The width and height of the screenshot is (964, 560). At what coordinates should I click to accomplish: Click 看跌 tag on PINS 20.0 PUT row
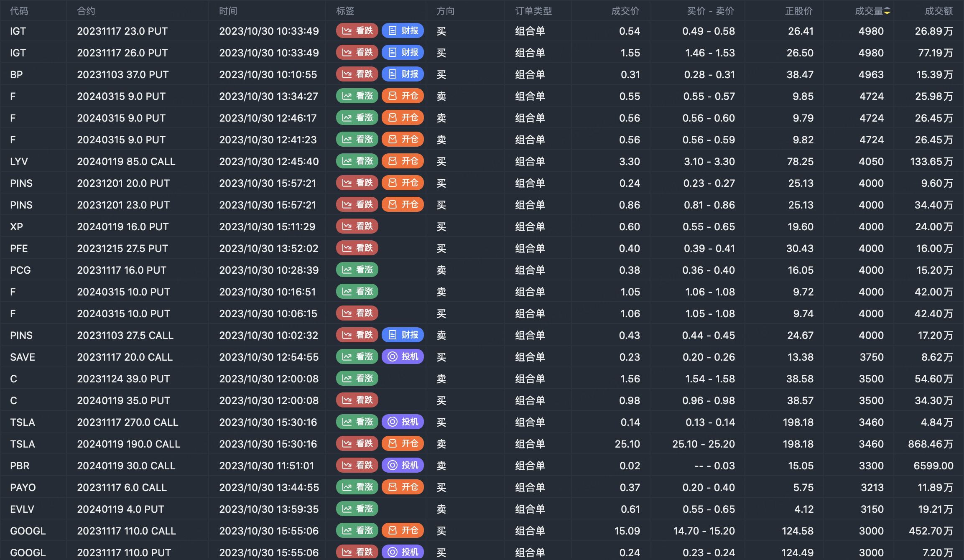point(357,183)
